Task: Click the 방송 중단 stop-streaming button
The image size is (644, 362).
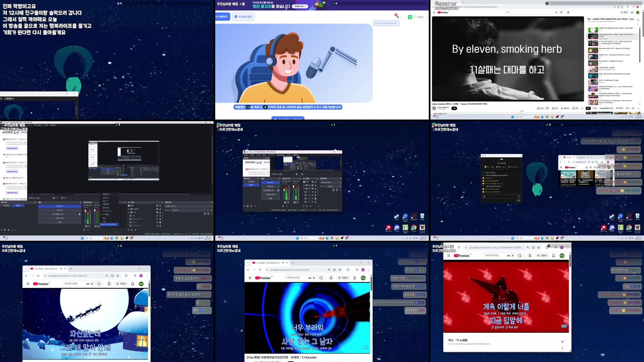Action: coord(270,182)
